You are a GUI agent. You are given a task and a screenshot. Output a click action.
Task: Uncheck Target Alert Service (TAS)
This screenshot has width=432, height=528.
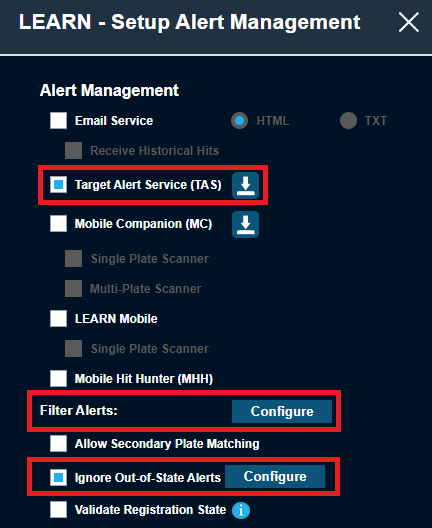click(58, 185)
